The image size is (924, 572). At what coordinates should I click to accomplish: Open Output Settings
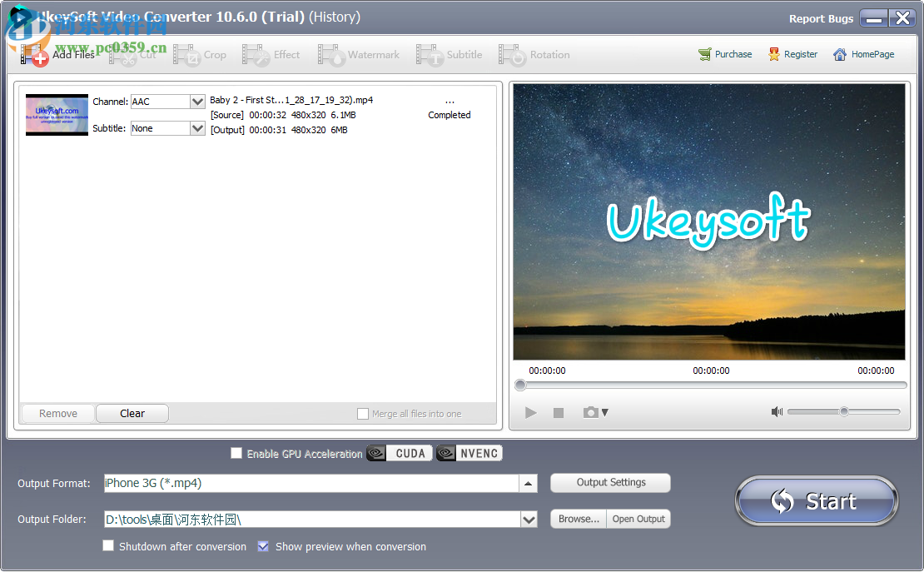click(x=610, y=483)
